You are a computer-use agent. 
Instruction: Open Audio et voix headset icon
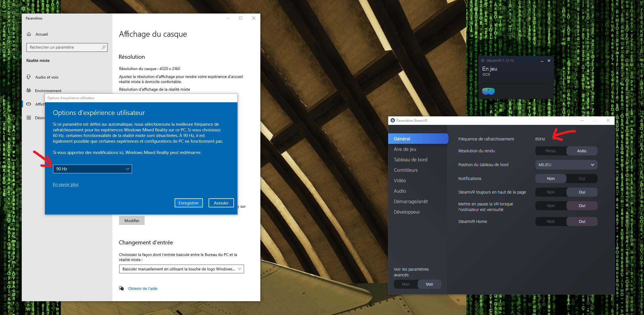29,77
